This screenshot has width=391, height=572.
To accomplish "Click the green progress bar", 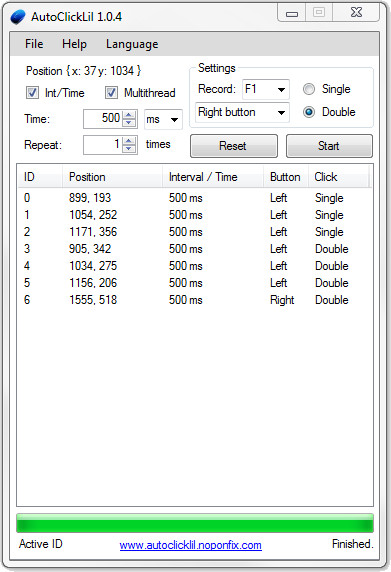I will [x=195, y=523].
